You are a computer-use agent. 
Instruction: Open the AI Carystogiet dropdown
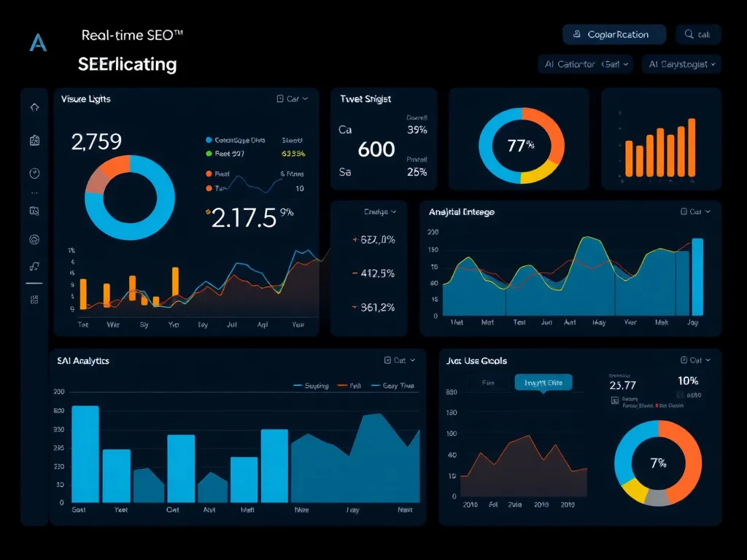(681, 64)
